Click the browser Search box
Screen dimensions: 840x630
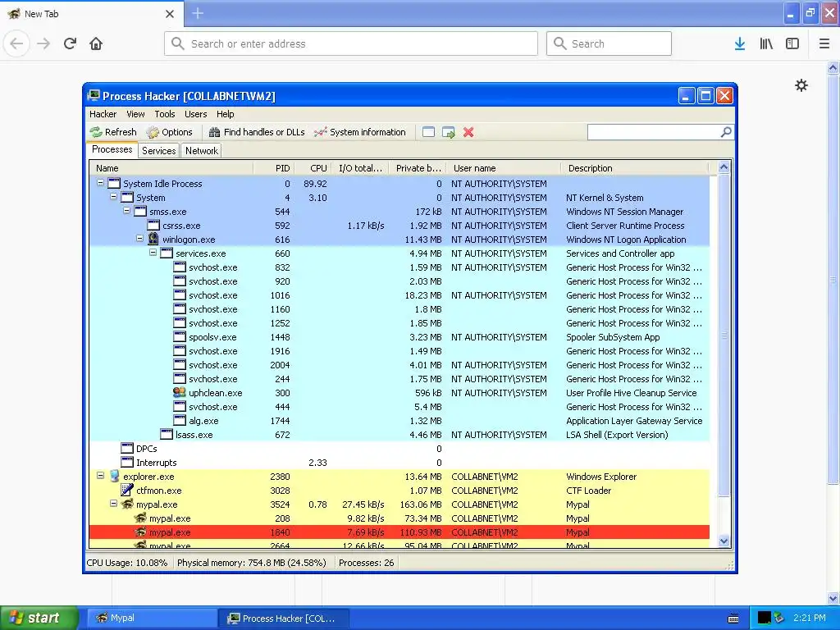[609, 44]
